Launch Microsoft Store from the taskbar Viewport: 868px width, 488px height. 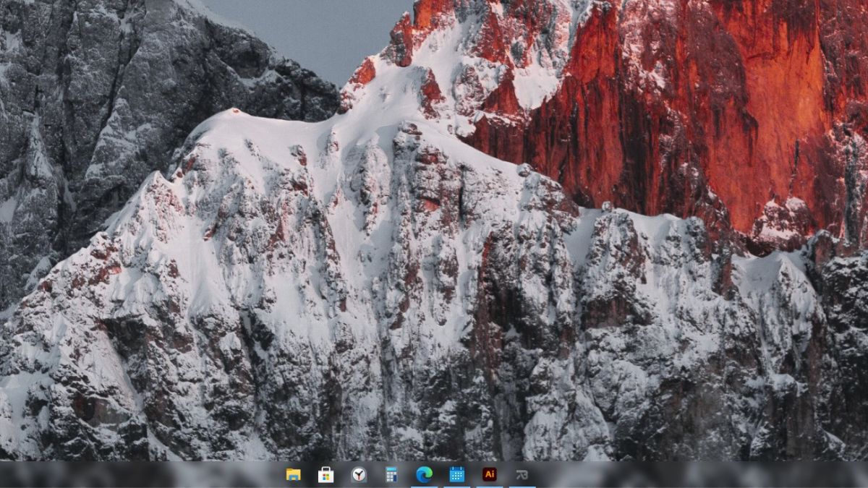coord(326,475)
